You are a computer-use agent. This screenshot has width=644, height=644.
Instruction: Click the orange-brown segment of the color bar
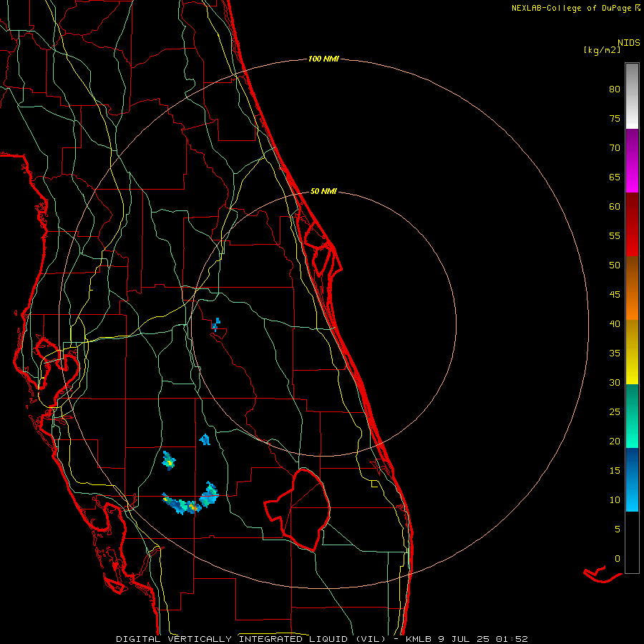point(632,288)
